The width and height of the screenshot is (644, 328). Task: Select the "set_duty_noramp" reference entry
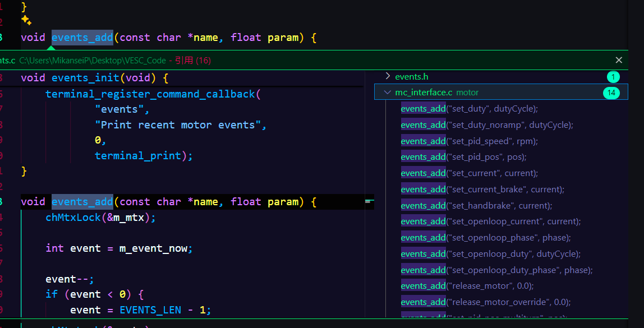(x=487, y=125)
